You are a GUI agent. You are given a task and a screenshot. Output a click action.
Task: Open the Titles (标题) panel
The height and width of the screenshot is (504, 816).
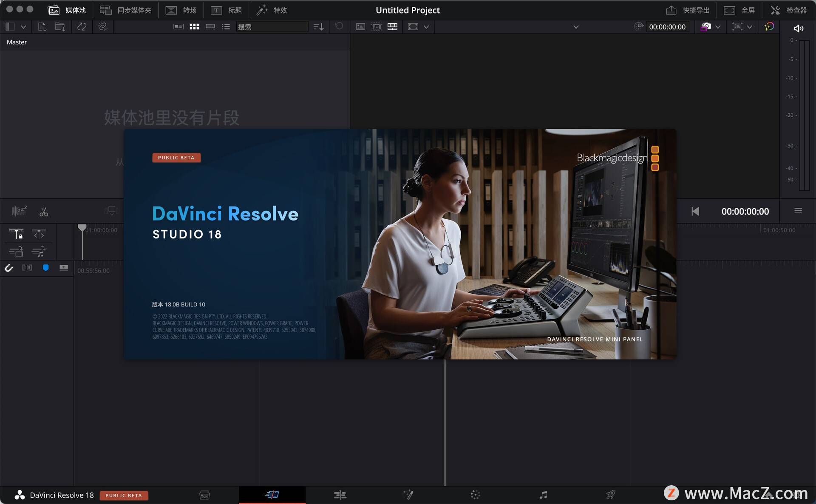pos(227,10)
